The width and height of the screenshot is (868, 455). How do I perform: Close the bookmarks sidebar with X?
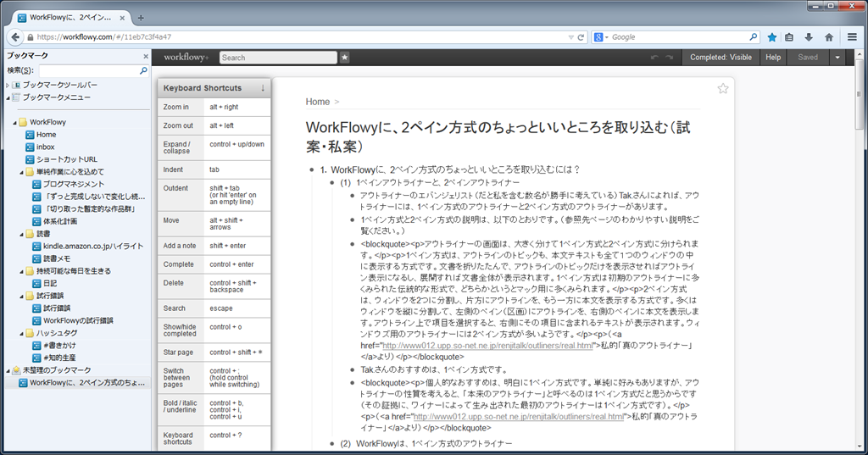(146, 56)
